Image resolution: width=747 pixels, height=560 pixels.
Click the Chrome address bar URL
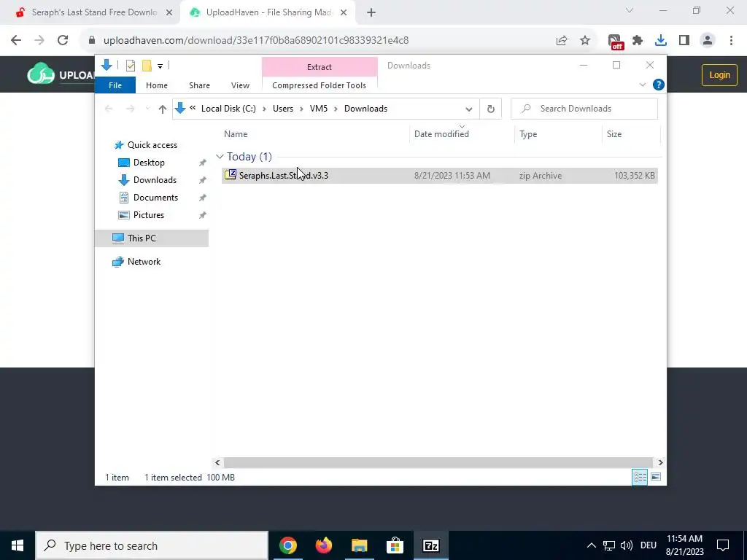coord(256,41)
